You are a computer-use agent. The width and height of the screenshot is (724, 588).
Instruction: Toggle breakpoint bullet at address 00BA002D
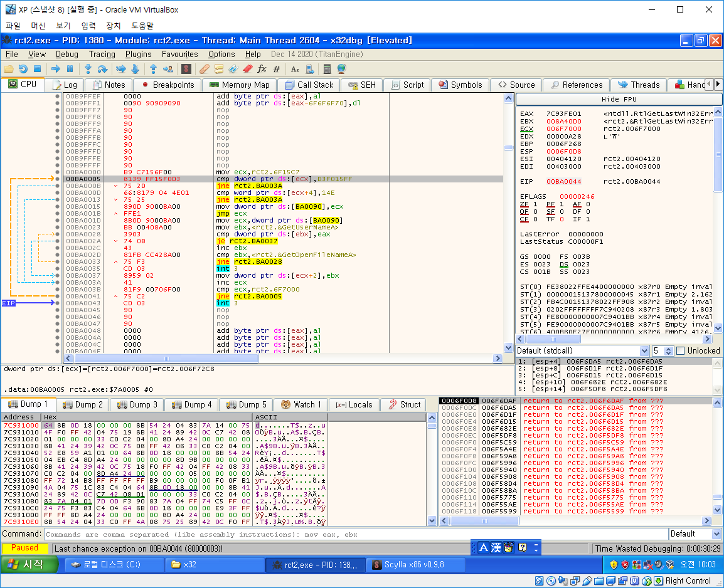click(57, 255)
